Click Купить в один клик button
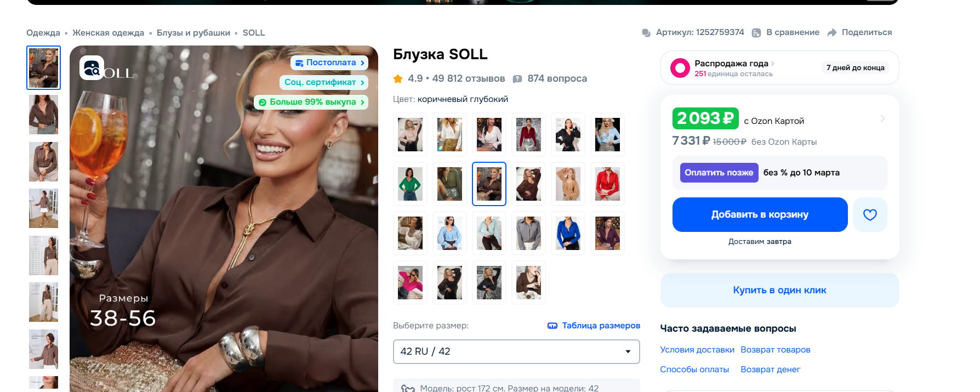The height and width of the screenshot is (392, 980). coord(779,290)
